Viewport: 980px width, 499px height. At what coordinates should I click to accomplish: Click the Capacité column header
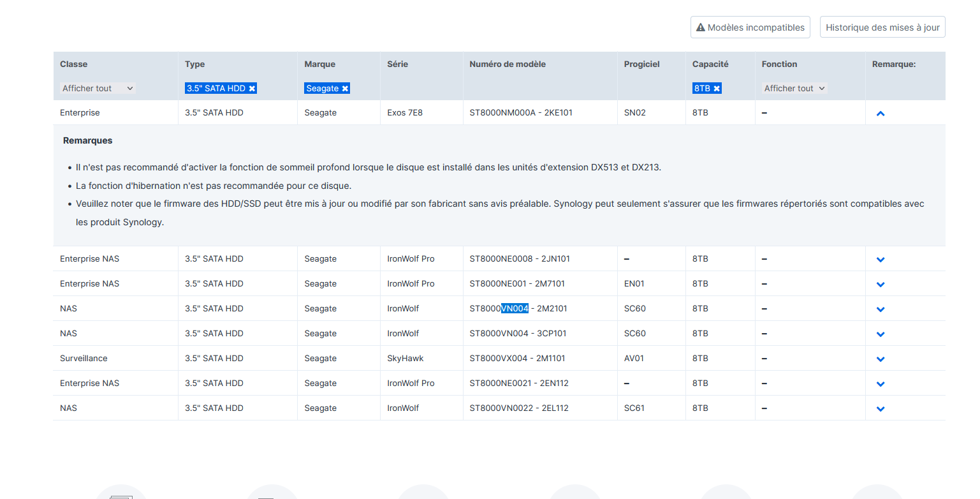point(710,64)
